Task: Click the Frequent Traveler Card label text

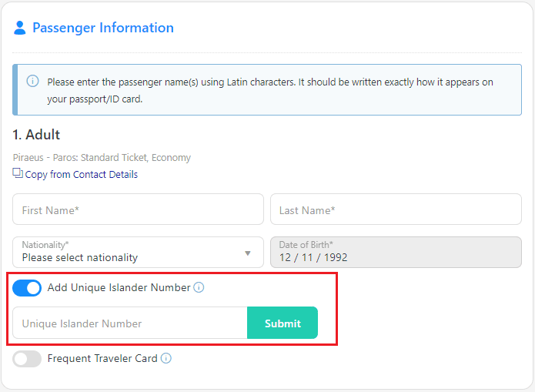Action: pos(102,358)
